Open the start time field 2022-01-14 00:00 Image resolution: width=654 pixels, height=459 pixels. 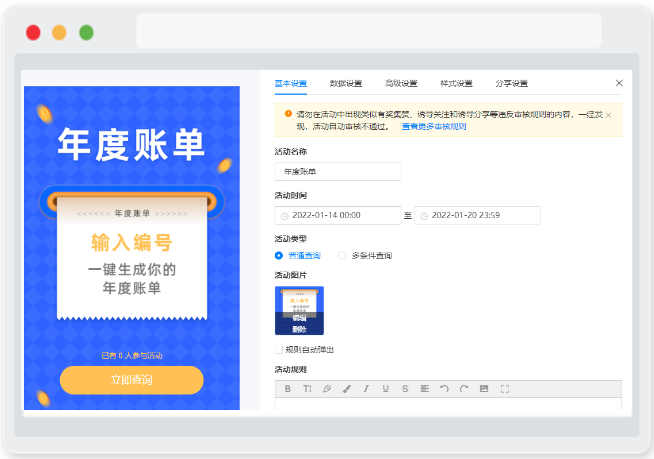click(338, 215)
